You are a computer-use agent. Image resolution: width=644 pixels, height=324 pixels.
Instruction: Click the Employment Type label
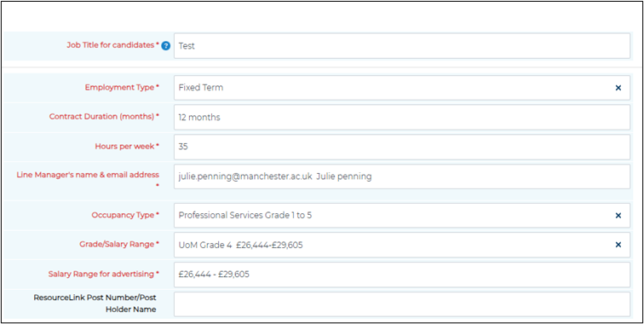click(122, 87)
